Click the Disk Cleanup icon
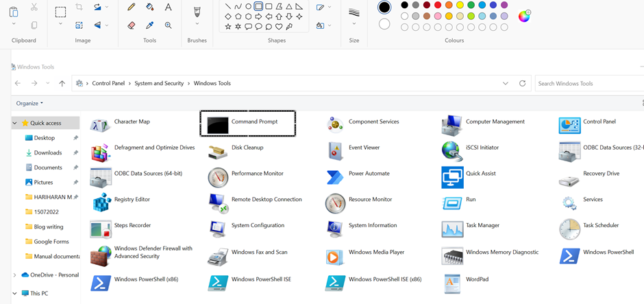 (x=218, y=152)
